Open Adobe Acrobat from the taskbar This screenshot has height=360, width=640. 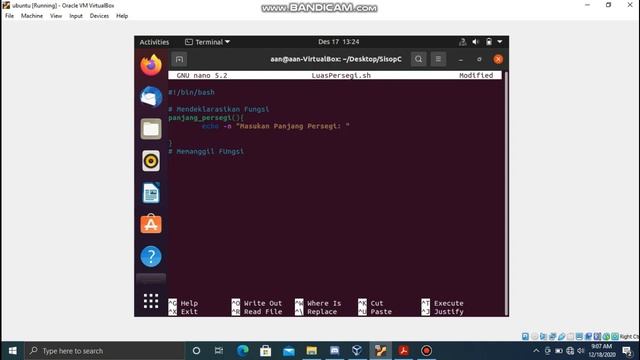404,351
